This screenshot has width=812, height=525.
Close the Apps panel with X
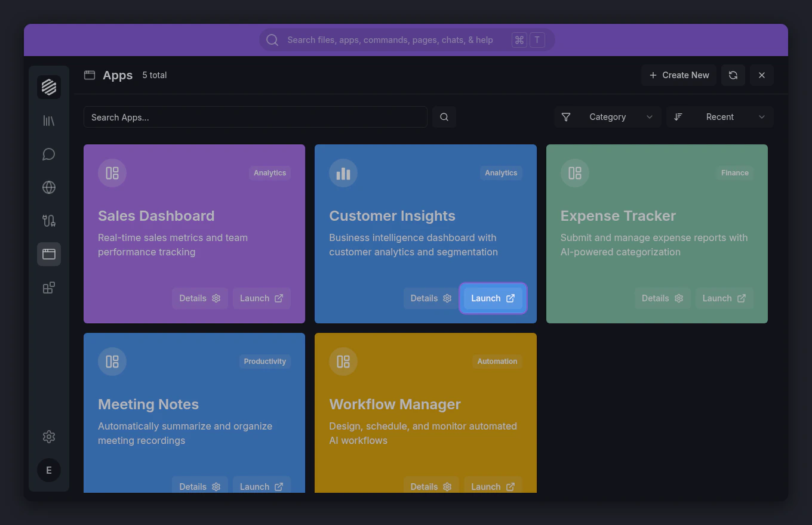pyautogui.click(x=762, y=75)
